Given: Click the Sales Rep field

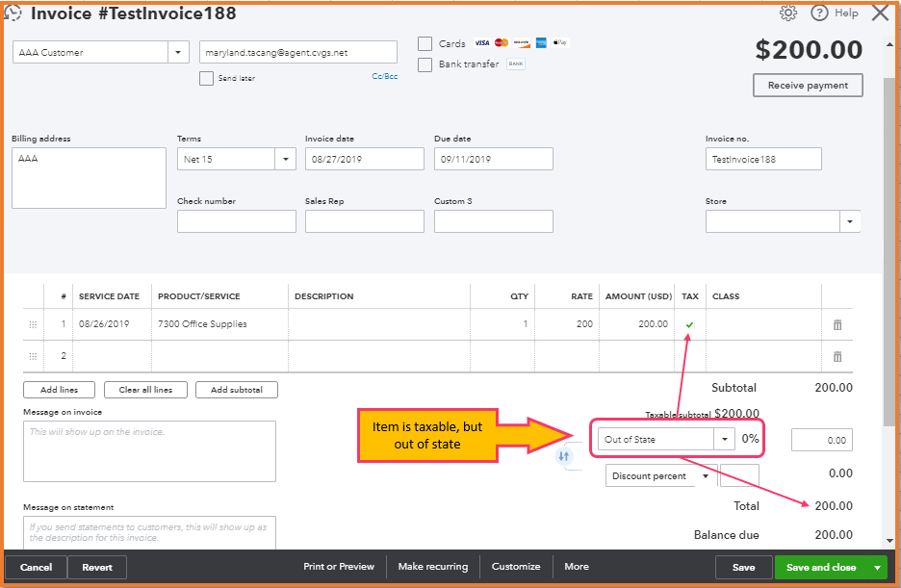Looking at the screenshot, I should (364, 221).
